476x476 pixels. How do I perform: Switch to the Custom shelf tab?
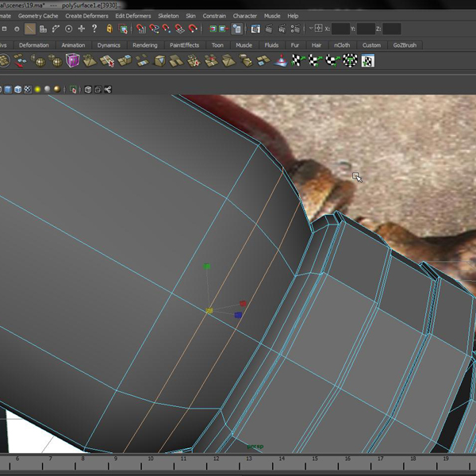pos(371,45)
